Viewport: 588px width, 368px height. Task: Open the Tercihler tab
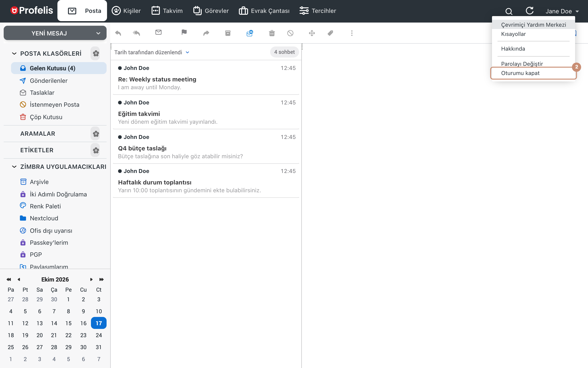click(x=318, y=11)
